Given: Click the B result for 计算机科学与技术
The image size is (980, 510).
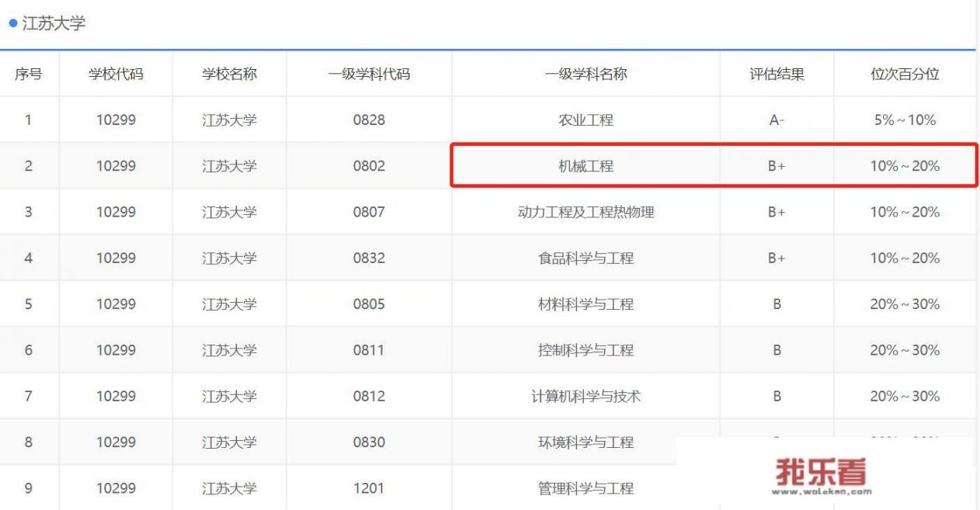Looking at the screenshot, I should [777, 396].
